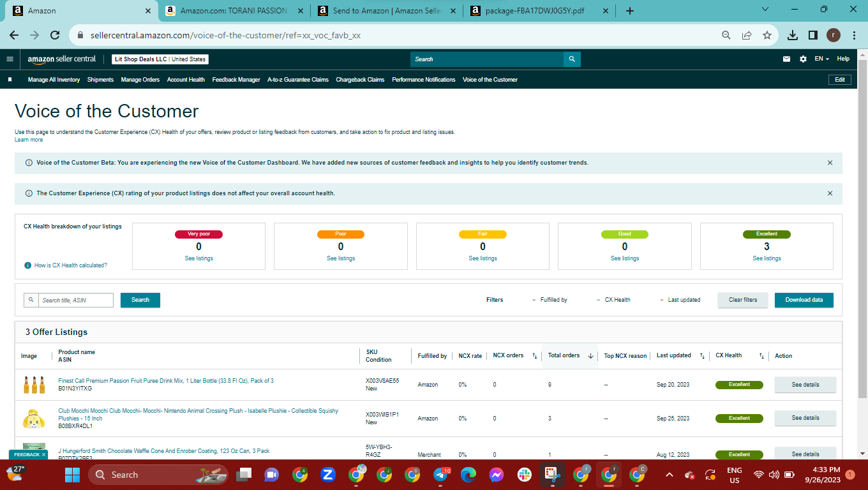This screenshot has height=490, width=868.
Task: Expand the Last updated filter dropdown
Action: coord(680,300)
